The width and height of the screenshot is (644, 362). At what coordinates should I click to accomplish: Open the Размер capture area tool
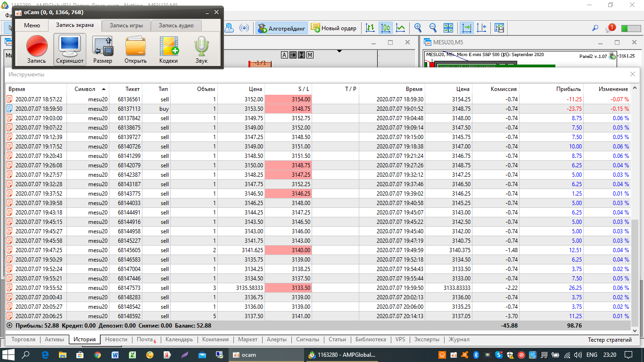pyautogui.click(x=103, y=49)
